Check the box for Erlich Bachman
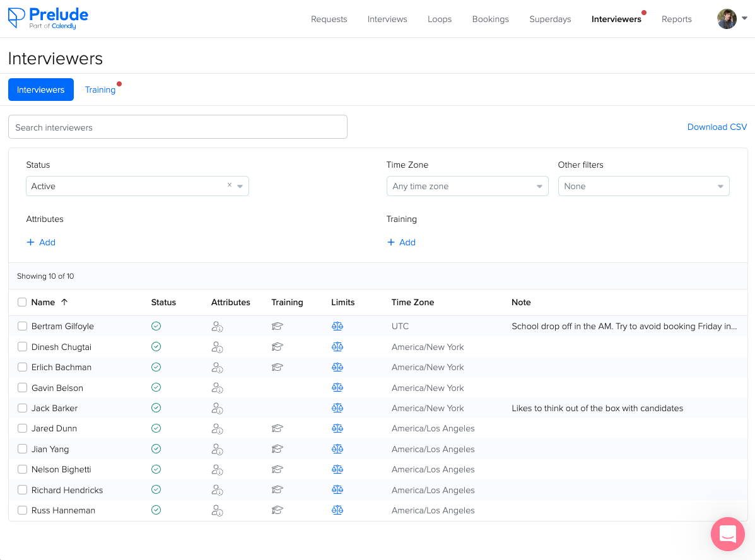The width and height of the screenshot is (755, 560). (22, 367)
